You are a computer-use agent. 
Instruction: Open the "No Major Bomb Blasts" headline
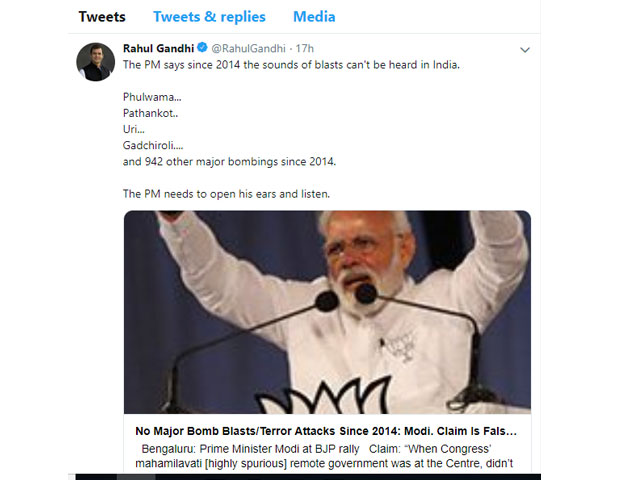click(x=327, y=431)
